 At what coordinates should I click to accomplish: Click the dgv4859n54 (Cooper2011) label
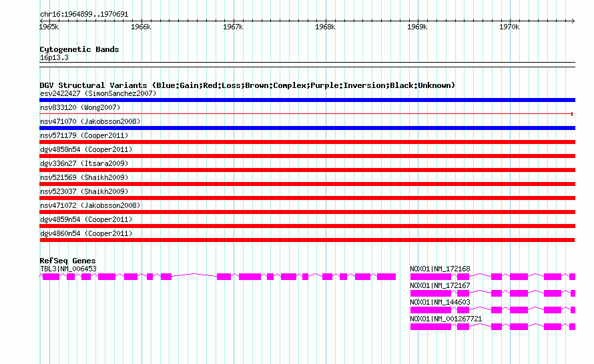(x=86, y=219)
